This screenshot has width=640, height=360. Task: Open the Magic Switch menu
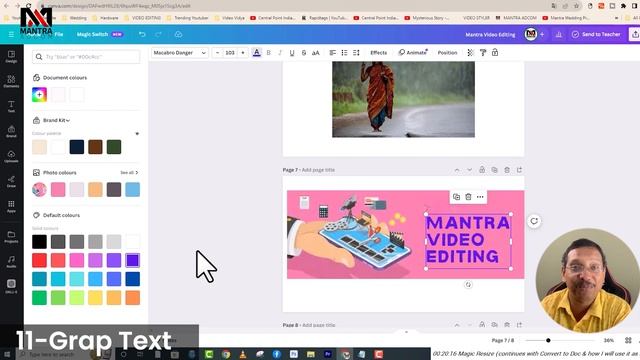tap(100, 35)
